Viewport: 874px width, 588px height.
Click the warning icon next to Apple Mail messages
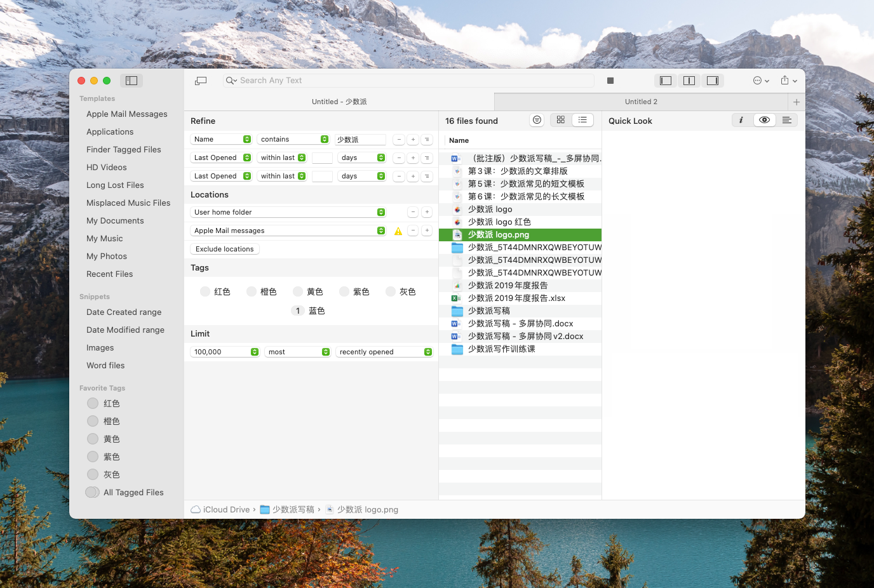point(398,231)
